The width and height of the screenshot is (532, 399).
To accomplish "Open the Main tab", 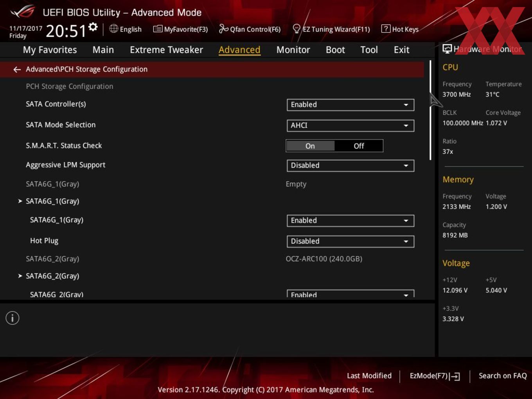I will 103,50.
